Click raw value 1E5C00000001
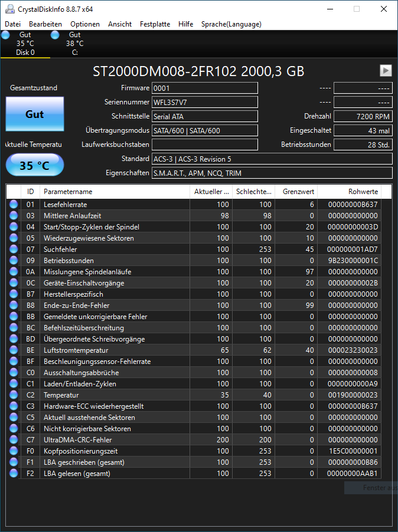Viewport: 398px width, 532px height. (x=353, y=451)
